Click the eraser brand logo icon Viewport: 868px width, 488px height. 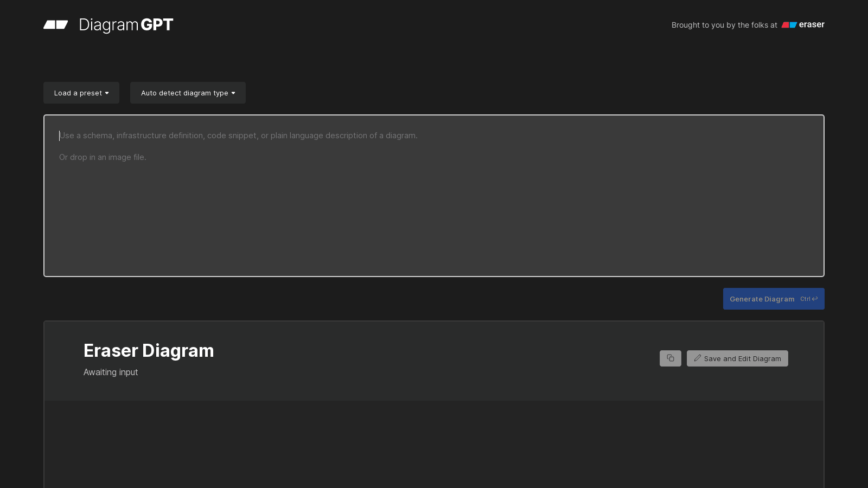point(789,25)
